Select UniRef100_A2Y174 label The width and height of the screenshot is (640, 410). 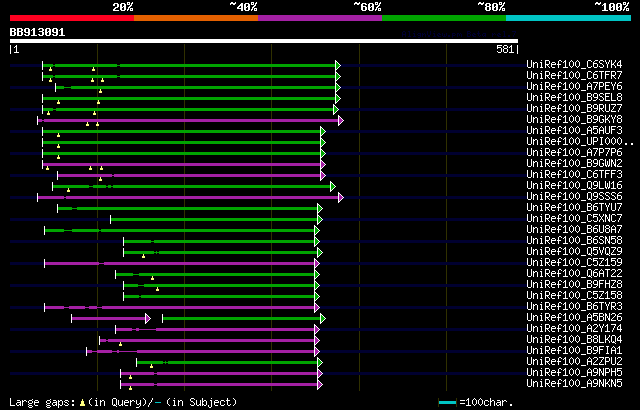click(x=574, y=329)
